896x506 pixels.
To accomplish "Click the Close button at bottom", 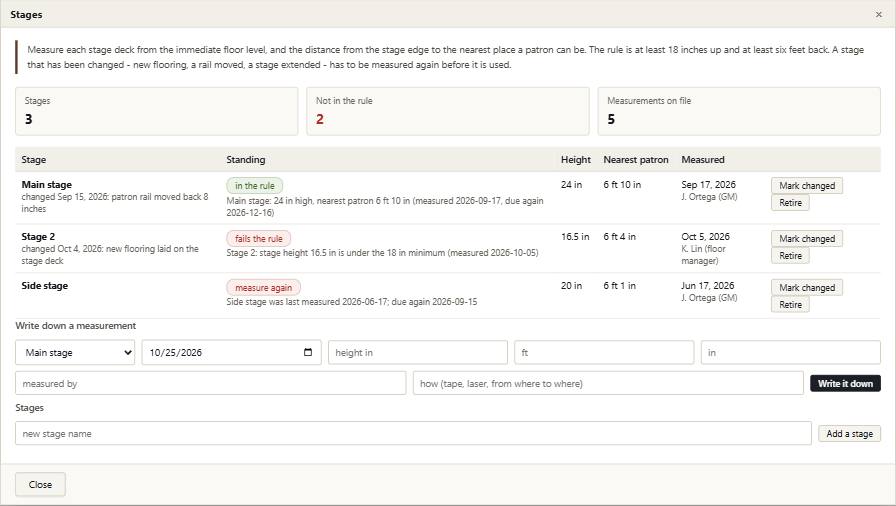I will [x=40, y=484].
